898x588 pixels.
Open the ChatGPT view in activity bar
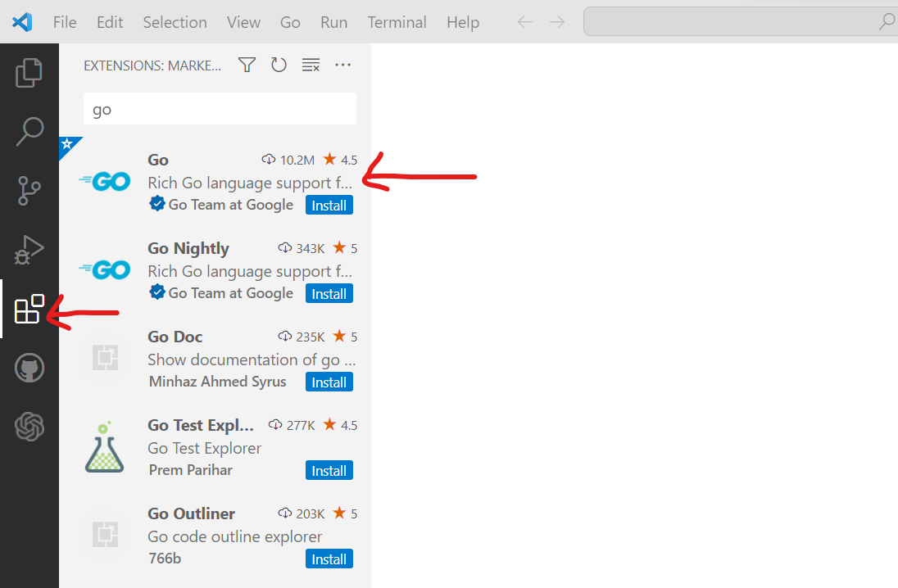(x=29, y=427)
